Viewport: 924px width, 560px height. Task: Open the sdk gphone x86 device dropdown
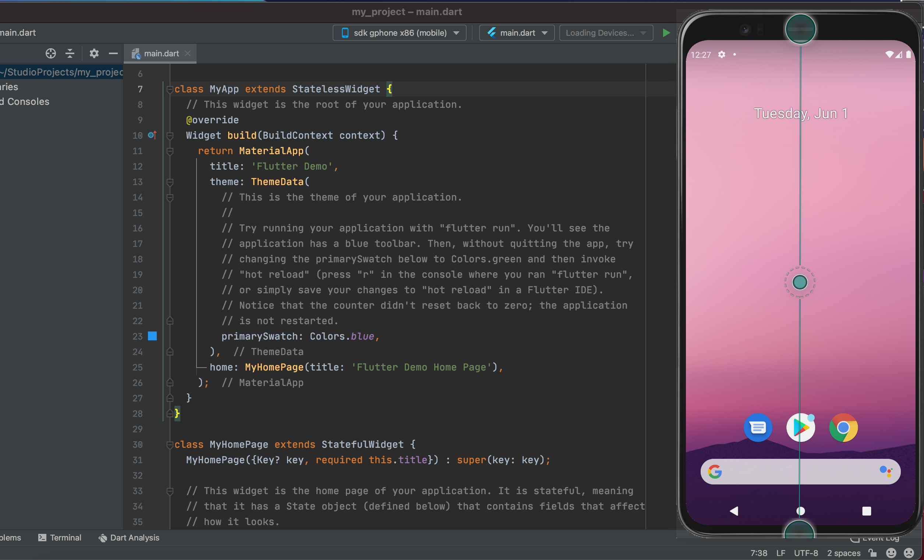click(399, 33)
